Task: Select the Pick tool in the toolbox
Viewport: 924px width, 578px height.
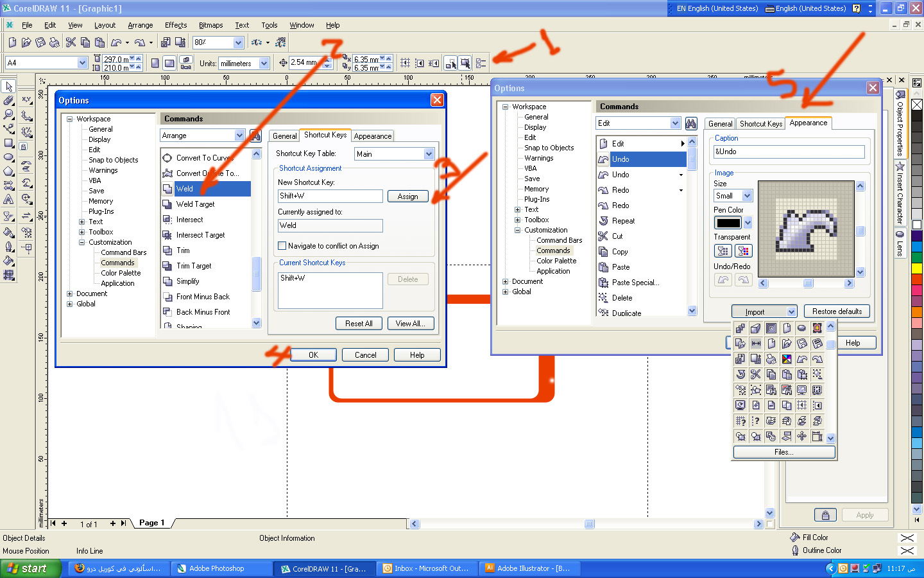Action: point(9,86)
